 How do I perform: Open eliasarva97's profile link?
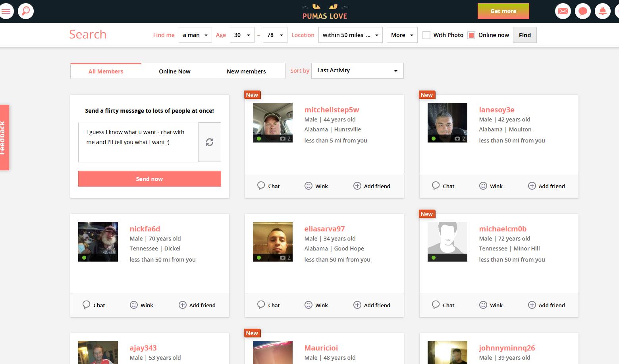(x=324, y=229)
